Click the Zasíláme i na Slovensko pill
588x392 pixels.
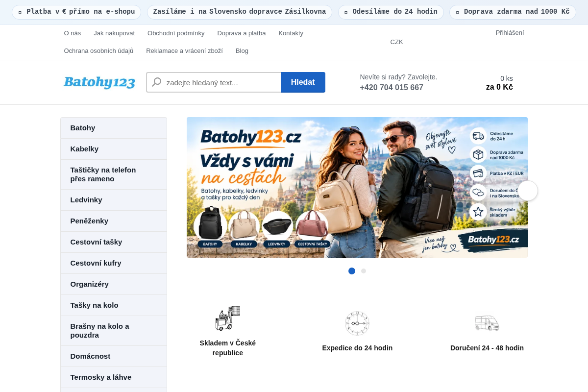tap(240, 12)
